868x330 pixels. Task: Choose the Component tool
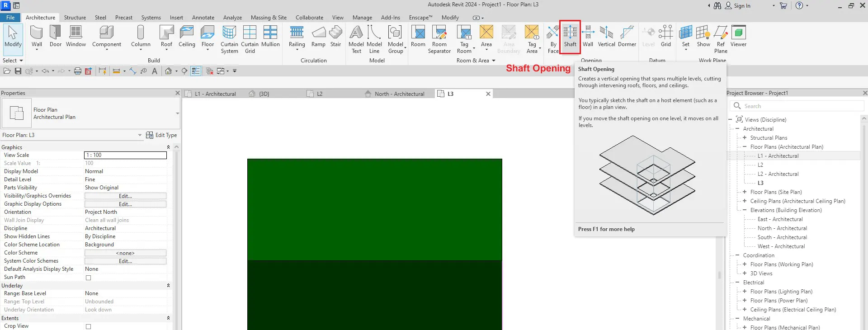click(107, 37)
